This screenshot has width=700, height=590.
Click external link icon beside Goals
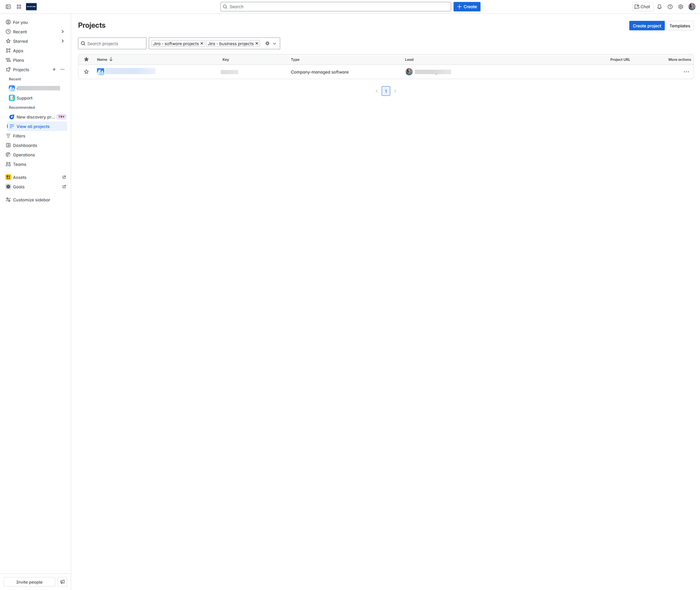point(64,186)
